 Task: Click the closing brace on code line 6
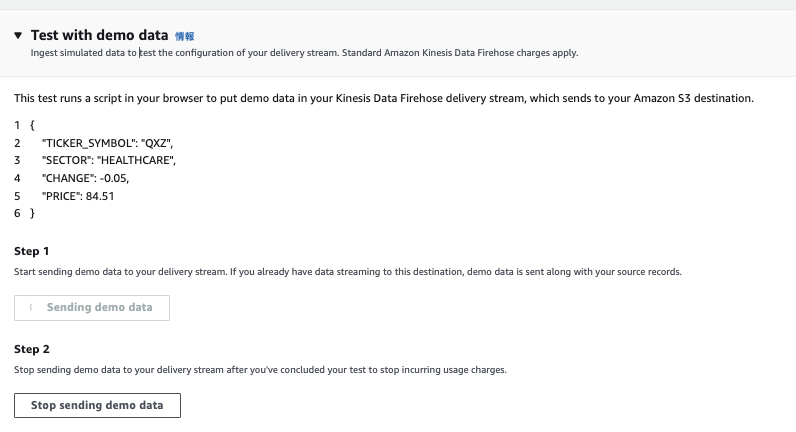coord(33,213)
